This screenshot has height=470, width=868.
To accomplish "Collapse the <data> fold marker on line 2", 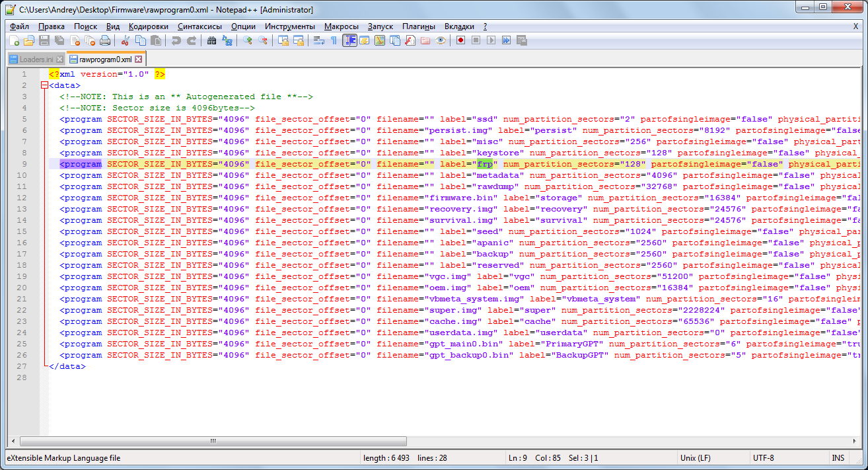I will coord(44,85).
